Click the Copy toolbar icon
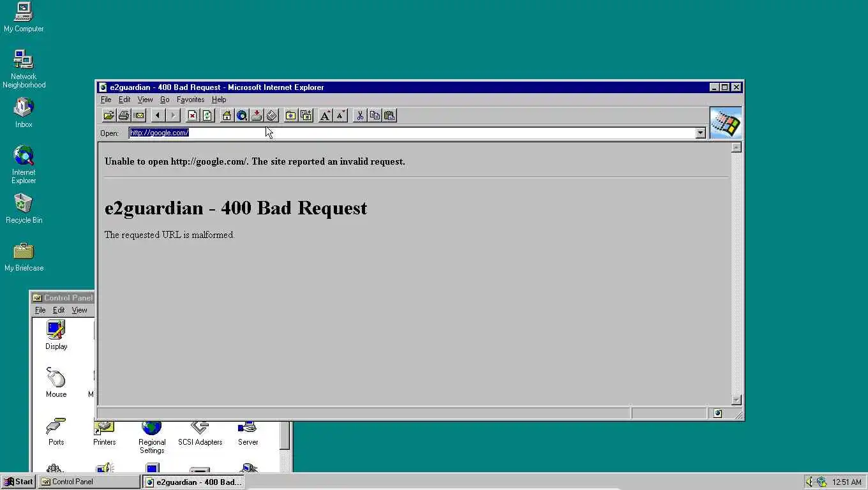 tap(375, 115)
